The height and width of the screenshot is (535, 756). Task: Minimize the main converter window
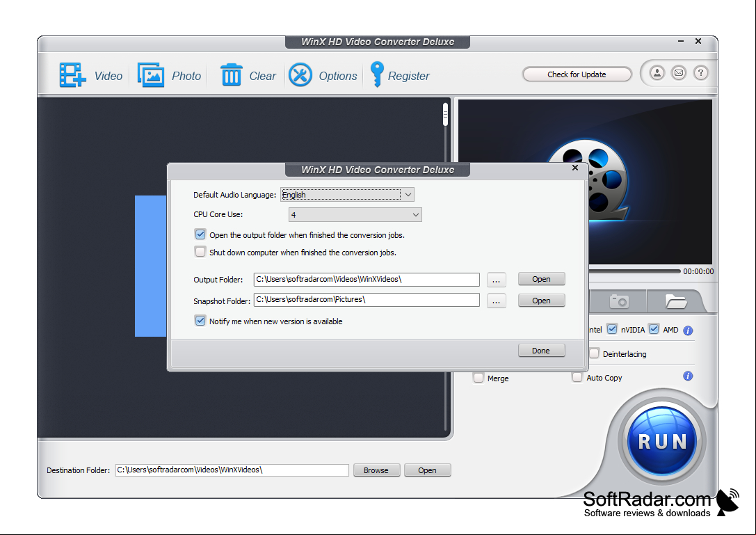point(681,42)
